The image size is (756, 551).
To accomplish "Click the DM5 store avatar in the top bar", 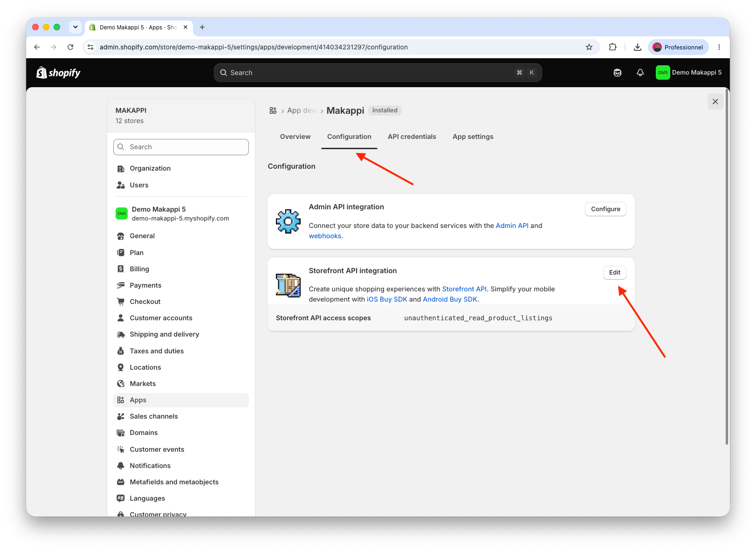I will click(663, 73).
